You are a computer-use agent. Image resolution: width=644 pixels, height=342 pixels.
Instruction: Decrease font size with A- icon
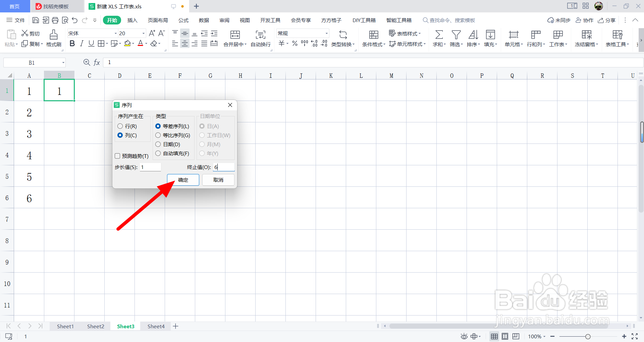click(x=162, y=33)
